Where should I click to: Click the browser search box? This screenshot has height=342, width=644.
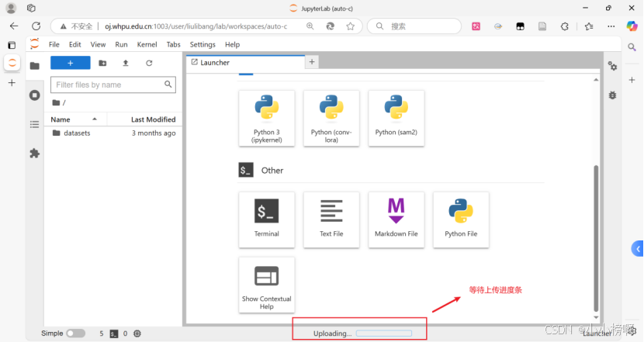(x=414, y=26)
